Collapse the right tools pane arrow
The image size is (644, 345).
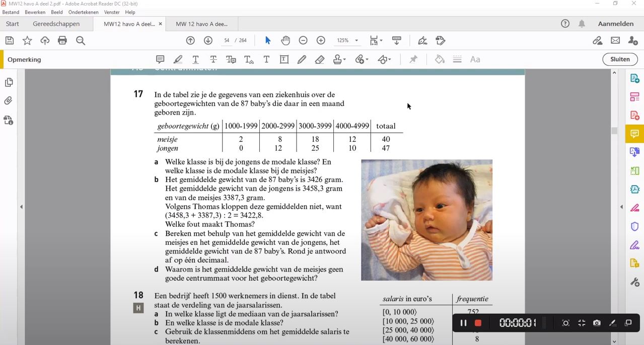point(621,207)
